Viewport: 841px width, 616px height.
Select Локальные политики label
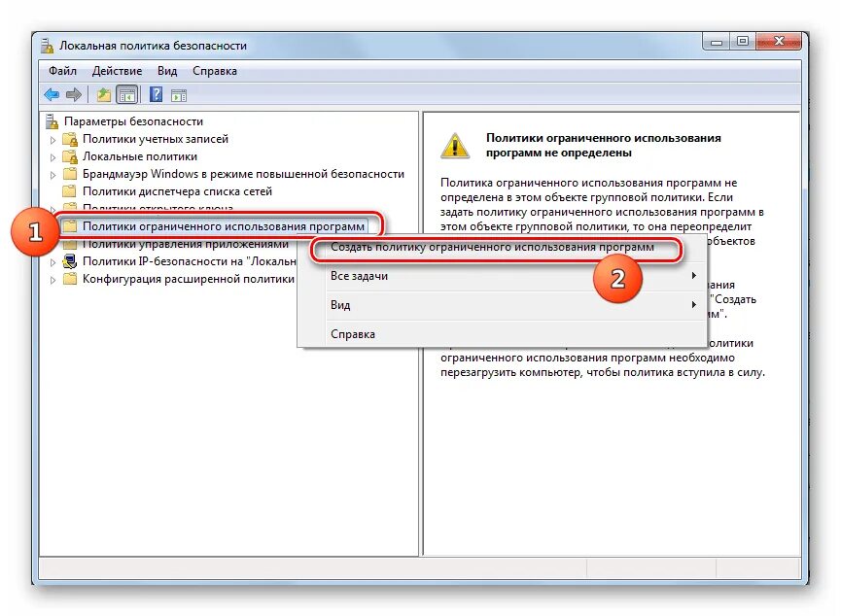coord(140,156)
